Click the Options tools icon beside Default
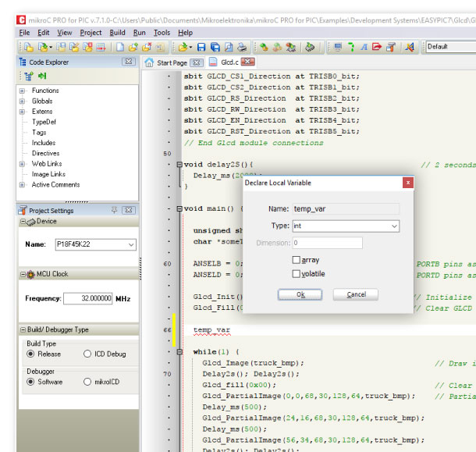The width and height of the screenshot is (476, 452). pyautogui.click(x=410, y=47)
